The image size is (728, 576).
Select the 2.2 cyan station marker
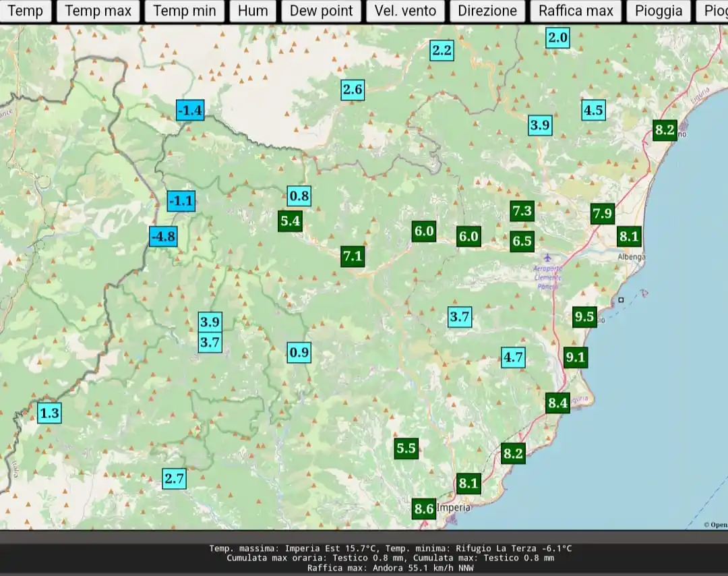pos(442,50)
